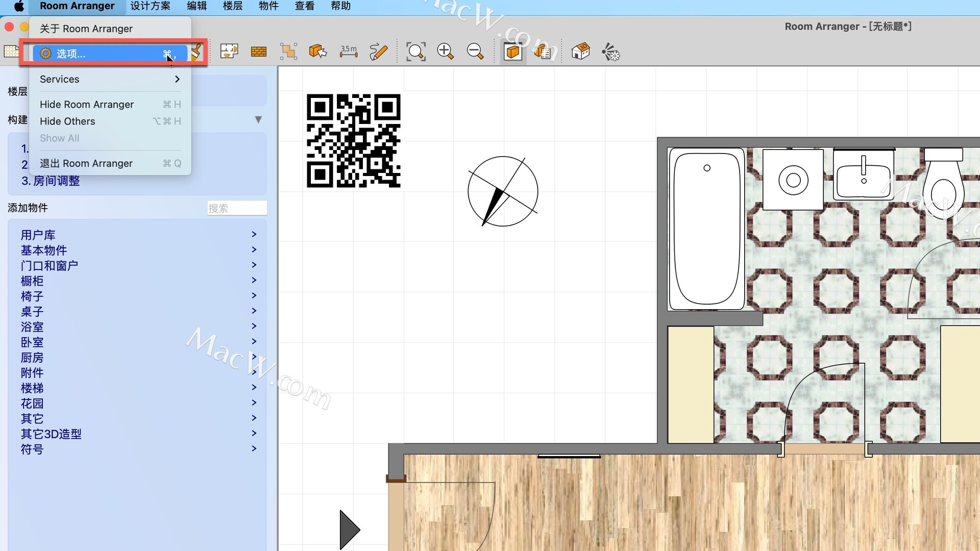Screen dimensions: 980x551
Task: Expand the 厨房 category
Action: tap(138, 357)
